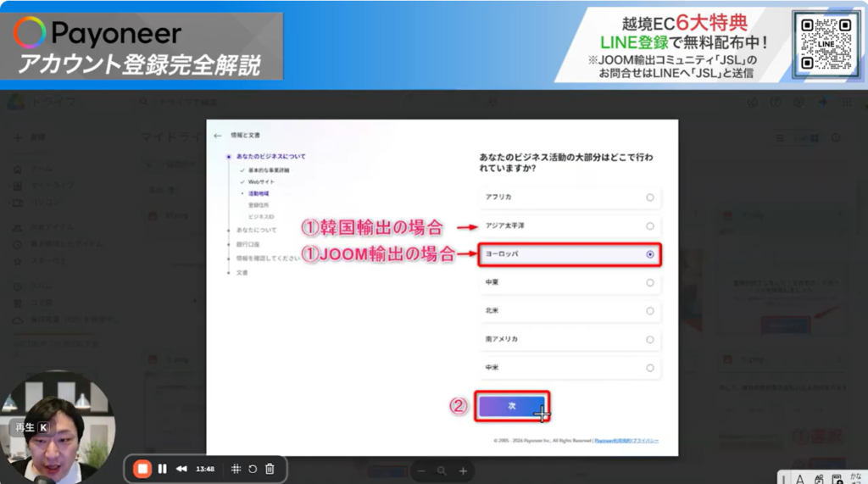The width and height of the screenshot is (868, 484).
Task: Click the back arrow beside 情報と文書
Action: 218,136
